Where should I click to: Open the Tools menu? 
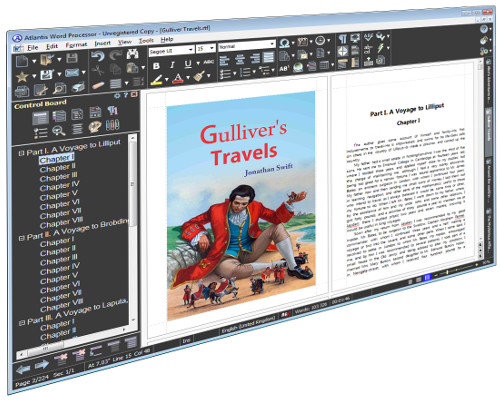click(146, 41)
